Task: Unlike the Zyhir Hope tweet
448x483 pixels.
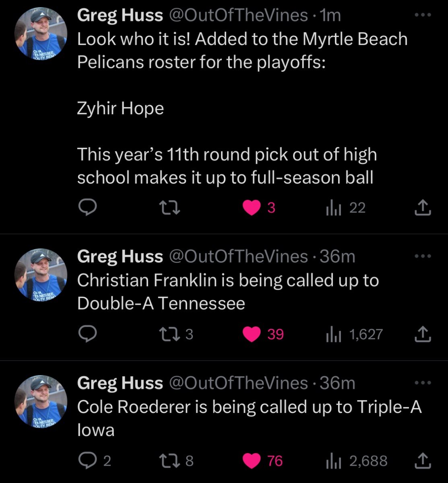Action: pos(252,208)
